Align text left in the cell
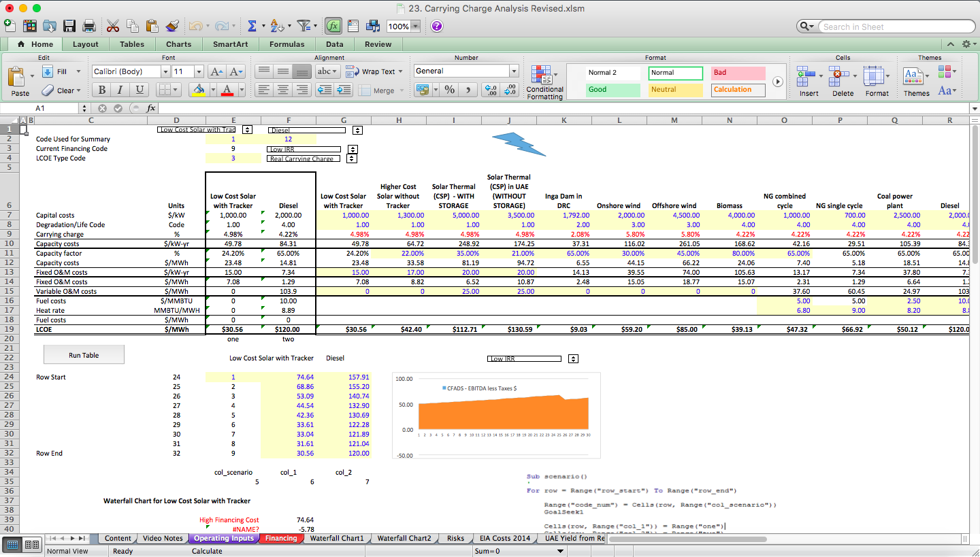 coord(264,90)
